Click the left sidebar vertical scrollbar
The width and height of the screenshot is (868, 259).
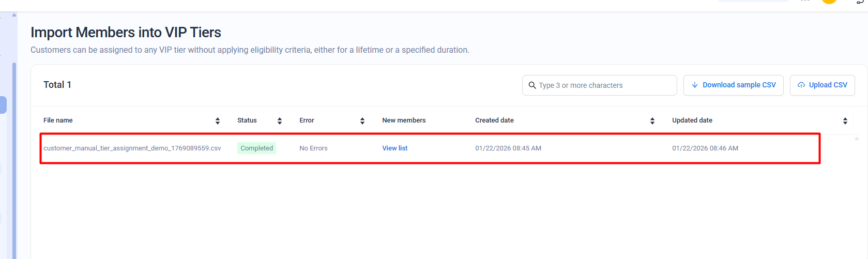click(x=14, y=155)
